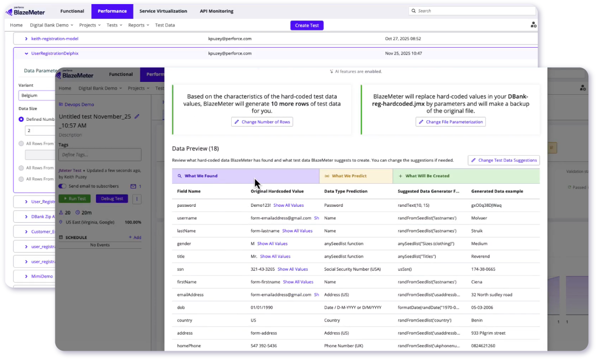Select the Defined Number data size radio button
Image resolution: width=611 pixels, height=364 pixels.
pyautogui.click(x=21, y=119)
